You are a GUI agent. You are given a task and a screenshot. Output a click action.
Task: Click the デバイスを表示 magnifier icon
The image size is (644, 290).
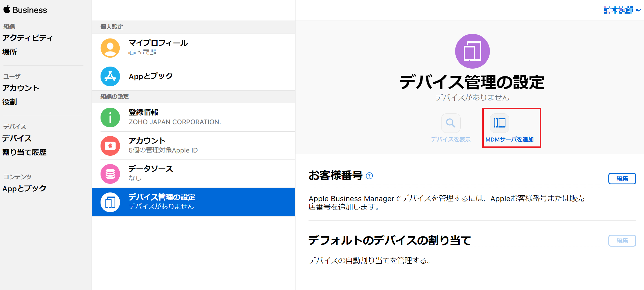(x=450, y=123)
